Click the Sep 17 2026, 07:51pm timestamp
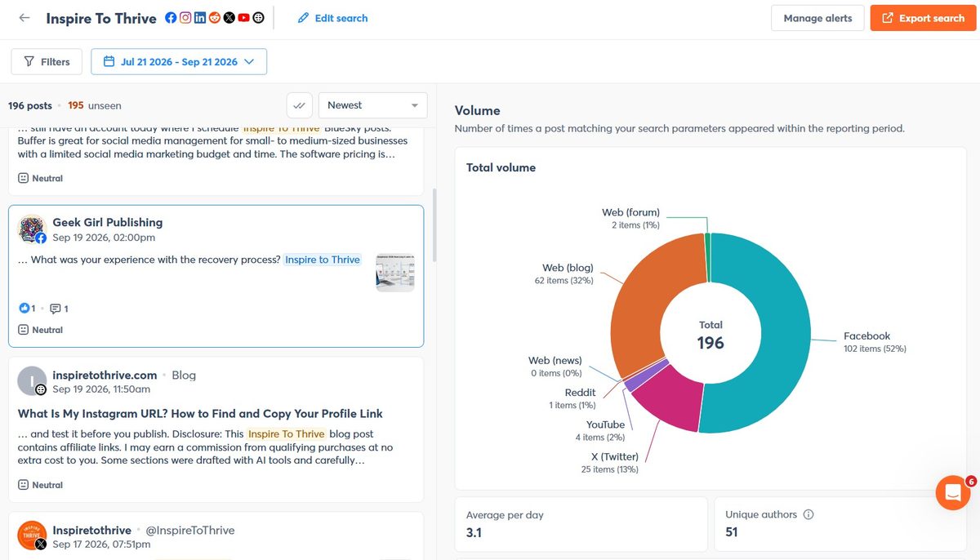The height and width of the screenshot is (560, 980). pos(103,544)
